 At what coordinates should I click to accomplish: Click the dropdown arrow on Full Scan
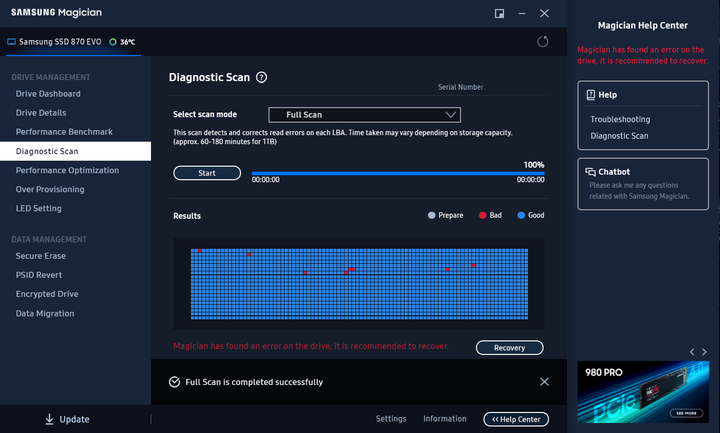(x=451, y=115)
